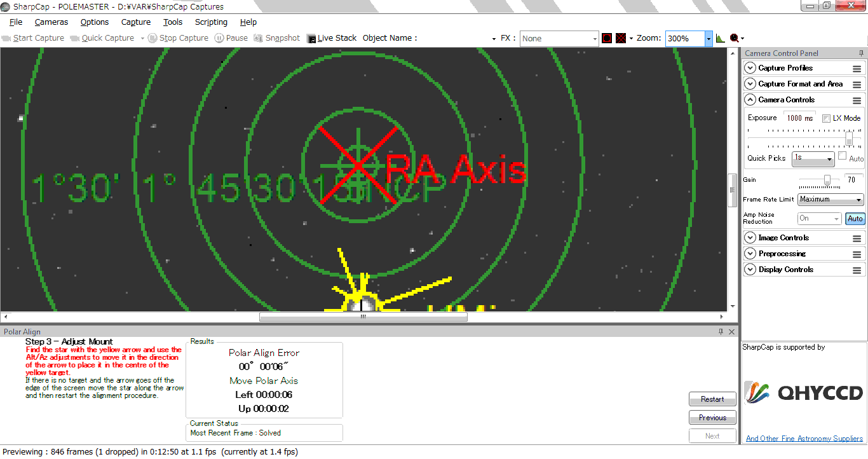This screenshot has height=459, width=868.
Task: Open the Help menu
Action: (x=248, y=22)
